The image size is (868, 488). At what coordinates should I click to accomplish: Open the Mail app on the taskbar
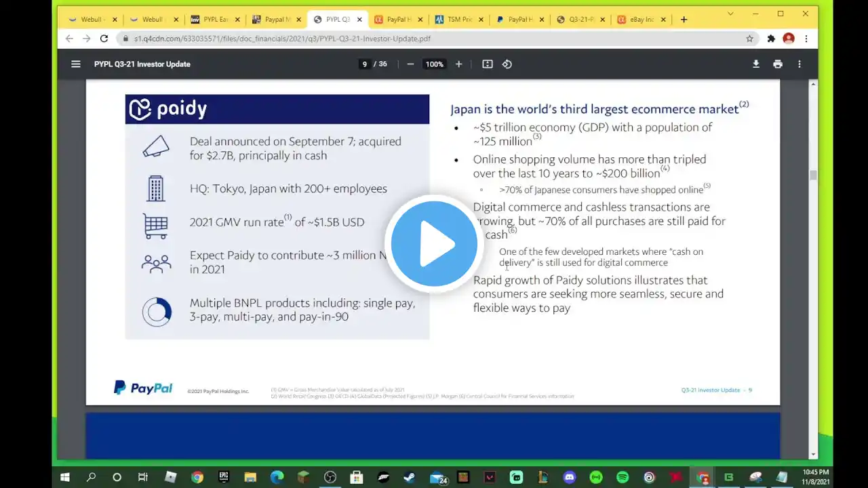[437, 477]
